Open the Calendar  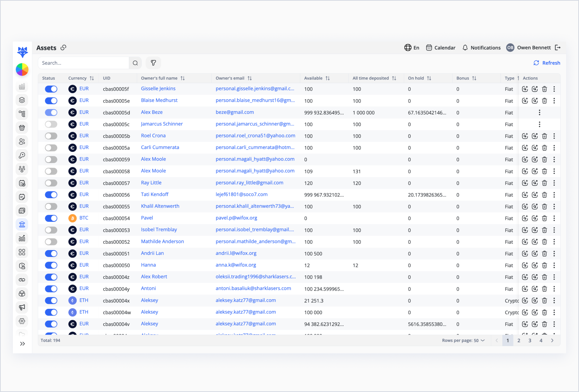tap(441, 48)
